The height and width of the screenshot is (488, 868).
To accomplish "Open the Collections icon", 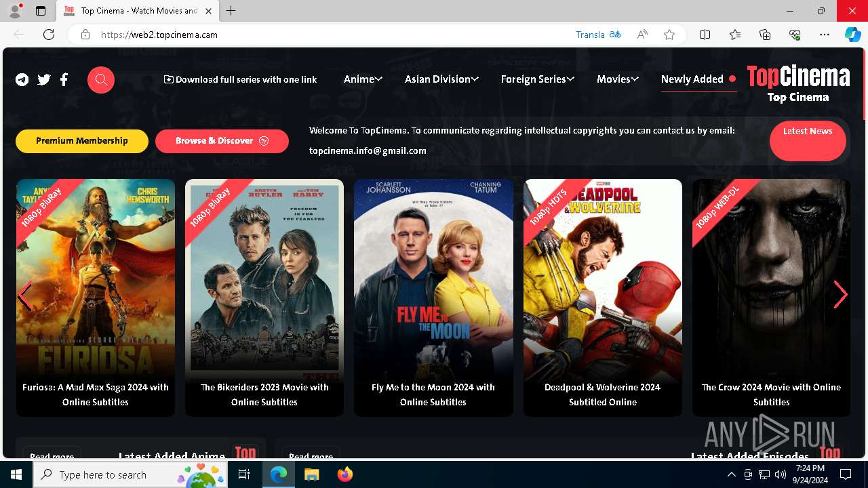I will coord(765,35).
